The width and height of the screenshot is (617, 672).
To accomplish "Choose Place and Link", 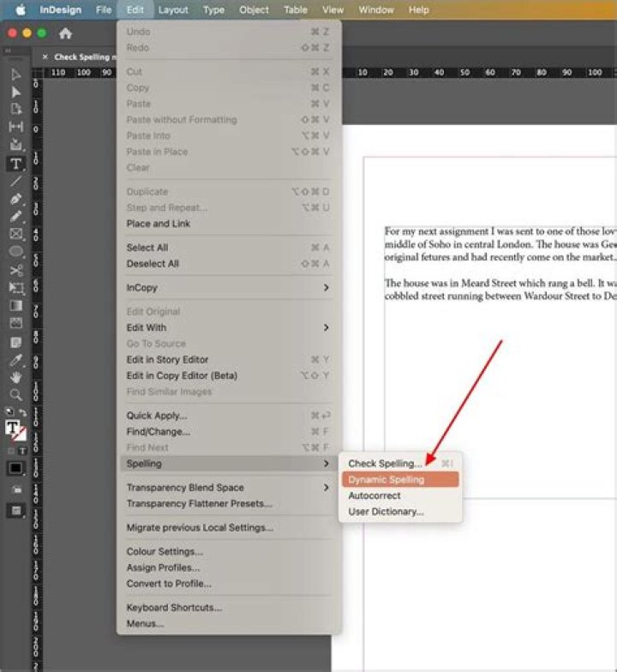I will click(229, 223).
